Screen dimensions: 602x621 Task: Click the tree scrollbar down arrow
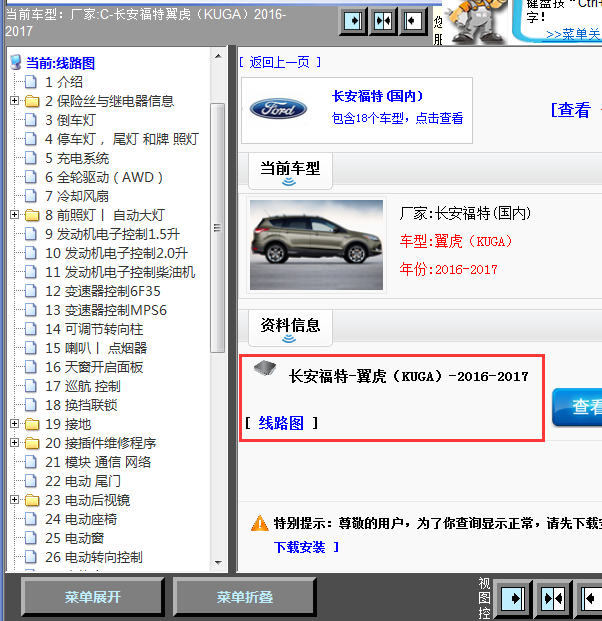[x=218, y=563]
